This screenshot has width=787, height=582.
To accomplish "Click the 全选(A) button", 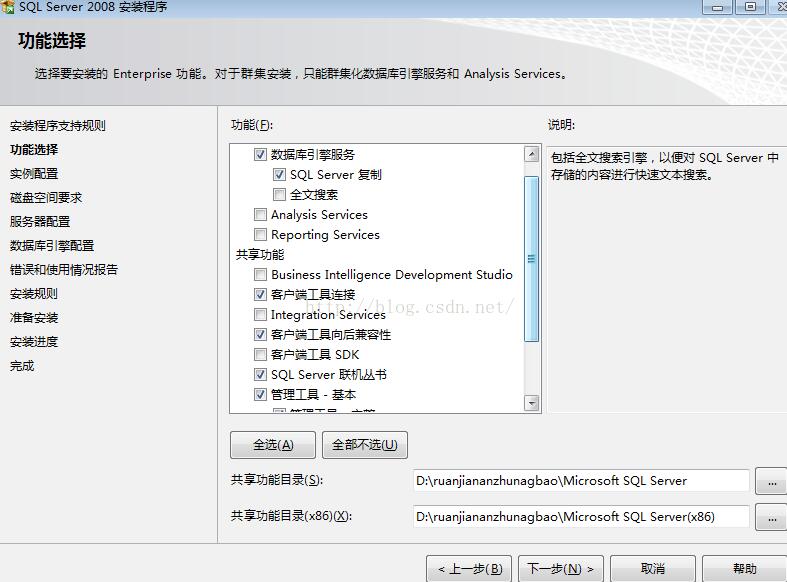I will [x=273, y=445].
